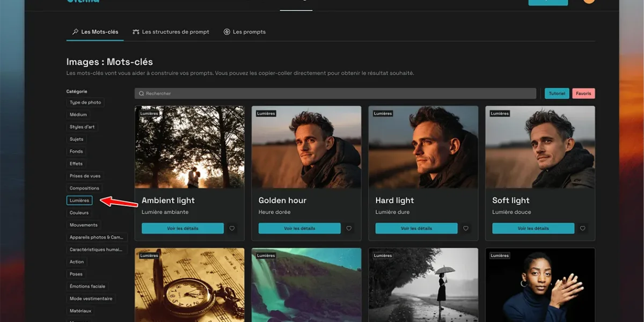Image resolution: width=644 pixels, height=322 pixels.
Task: Open the waterfall aurora thumbnail
Action: click(306, 285)
